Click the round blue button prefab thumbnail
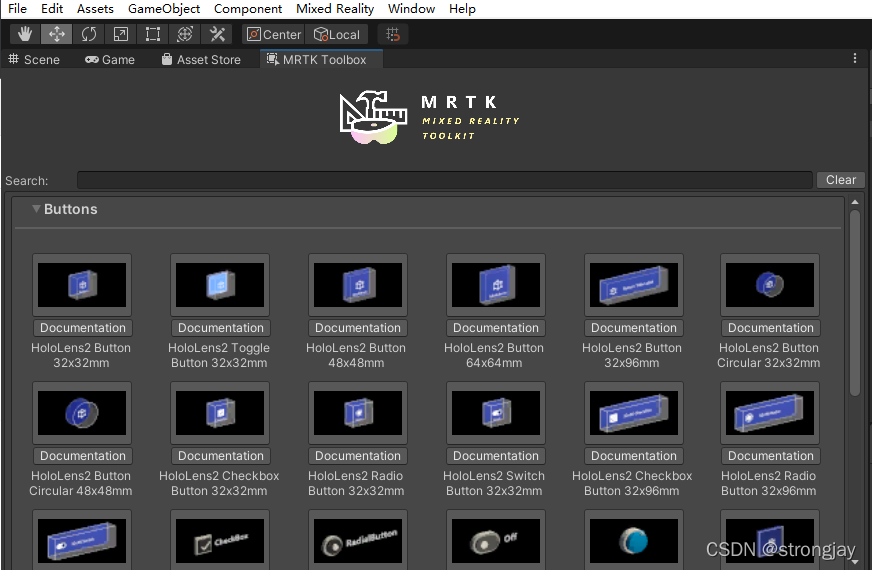This screenshot has height=570, width=872. (x=633, y=540)
